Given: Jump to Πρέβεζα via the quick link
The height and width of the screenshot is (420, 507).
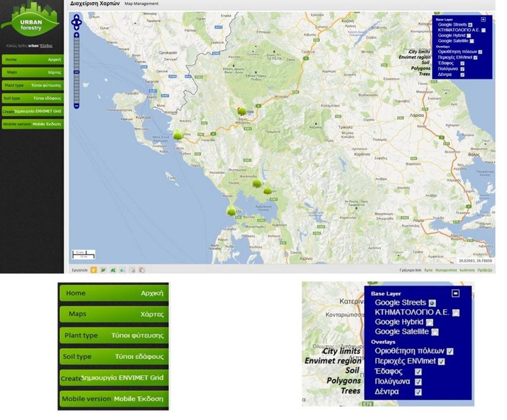Looking at the screenshot, I should [x=485, y=270].
